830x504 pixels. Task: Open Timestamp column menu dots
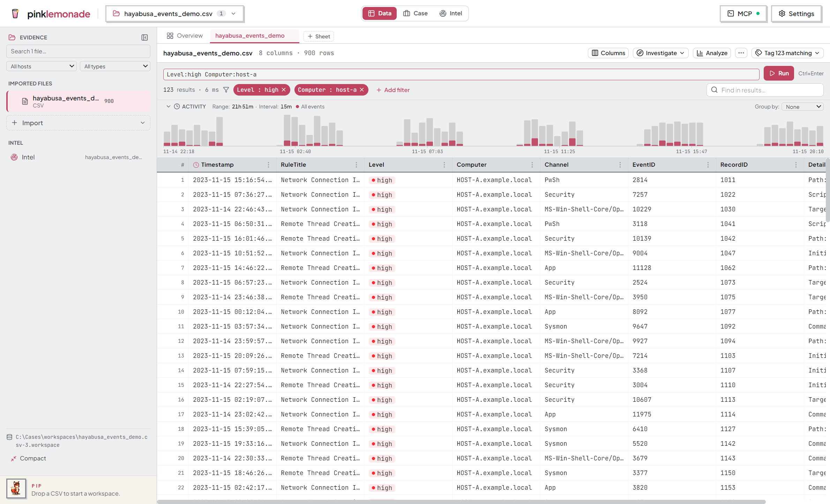268,165
